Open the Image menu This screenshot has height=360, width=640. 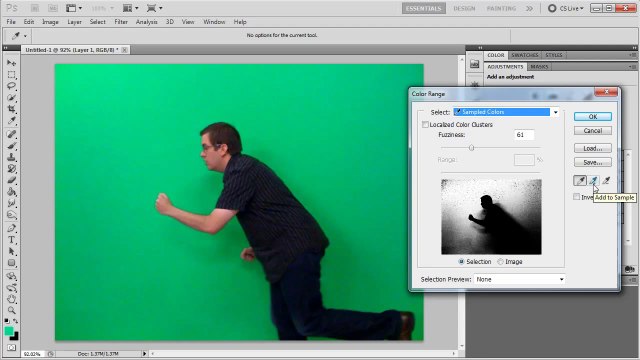(x=50, y=22)
